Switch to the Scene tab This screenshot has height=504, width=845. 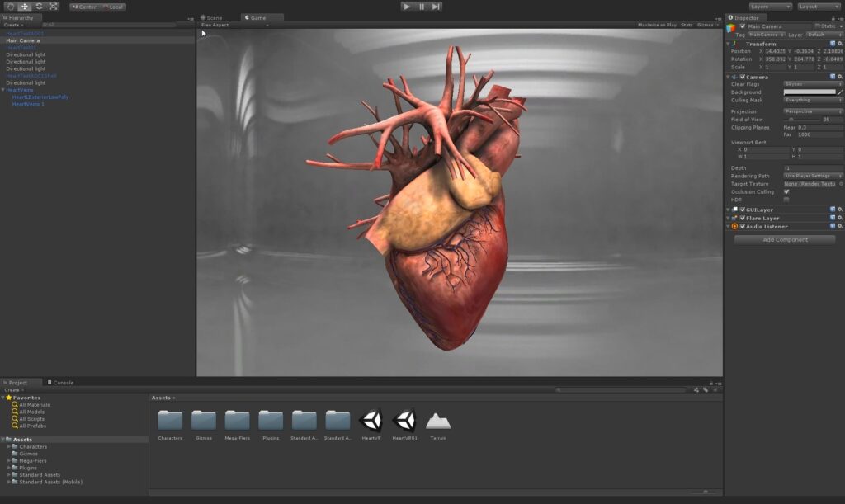(214, 17)
